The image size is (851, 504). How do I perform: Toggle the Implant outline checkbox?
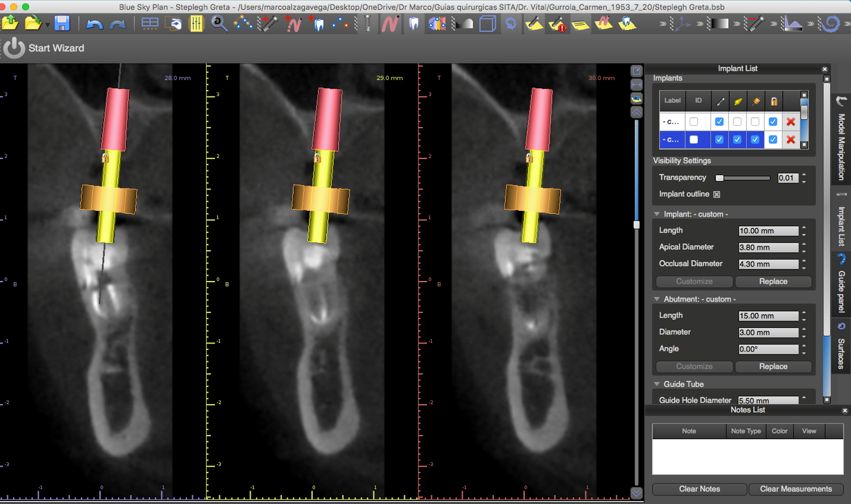tap(717, 194)
